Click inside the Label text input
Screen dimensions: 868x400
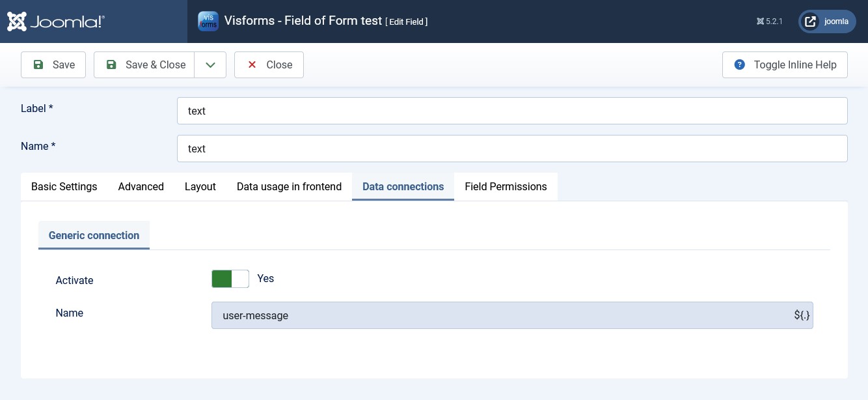(390, 111)
